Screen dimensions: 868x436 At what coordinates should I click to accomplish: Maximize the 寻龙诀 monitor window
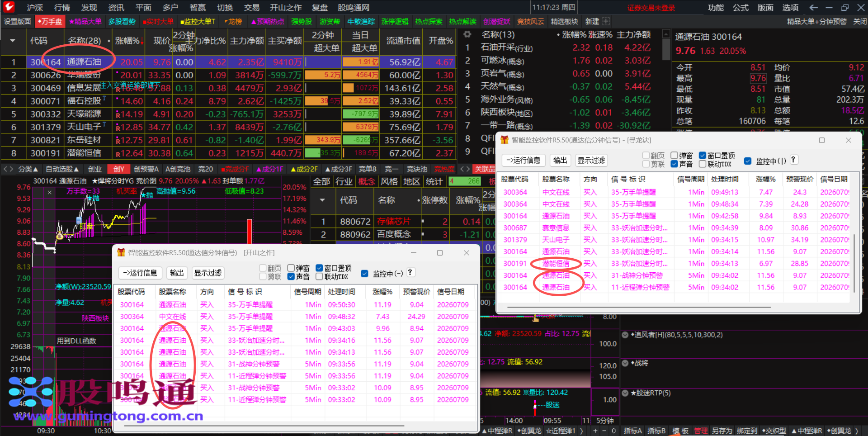[822, 140]
